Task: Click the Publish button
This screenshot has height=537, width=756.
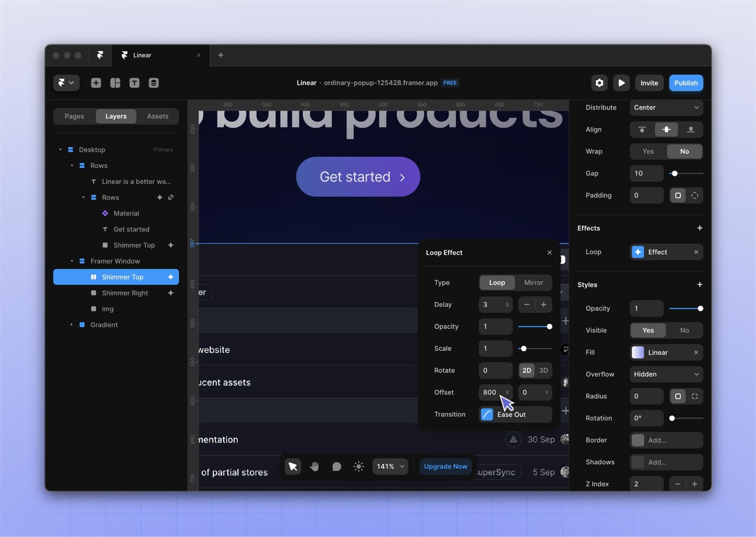Action: 685,83
